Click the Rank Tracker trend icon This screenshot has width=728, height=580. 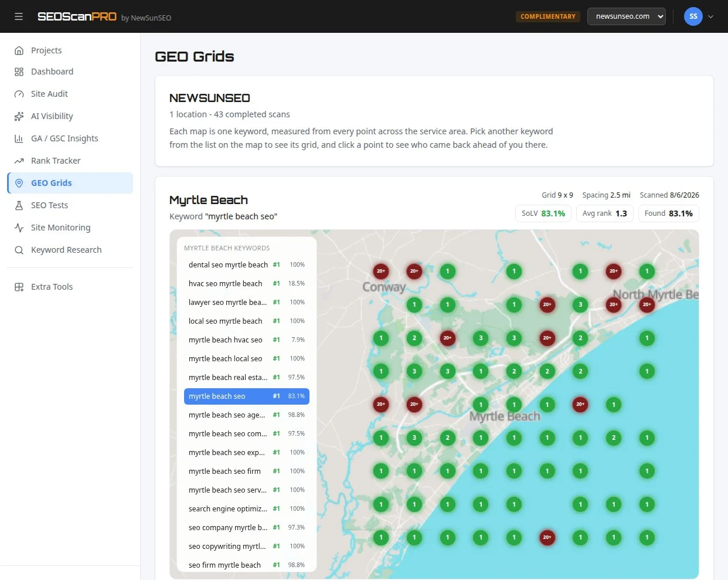pyautogui.click(x=19, y=161)
